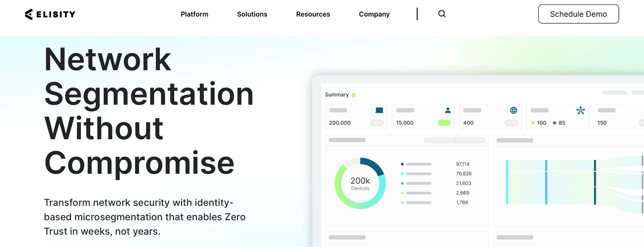Toggle the switch in the 200,000 card
The image size is (644, 247).
click(377, 123)
